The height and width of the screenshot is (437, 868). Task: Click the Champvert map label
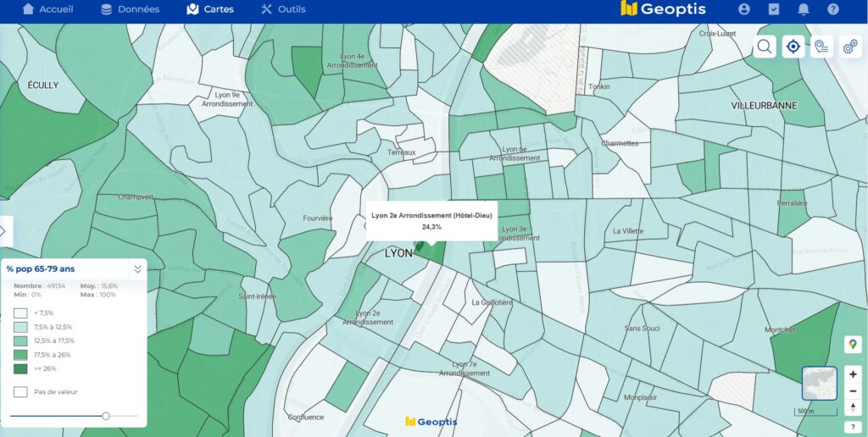pyautogui.click(x=136, y=197)
